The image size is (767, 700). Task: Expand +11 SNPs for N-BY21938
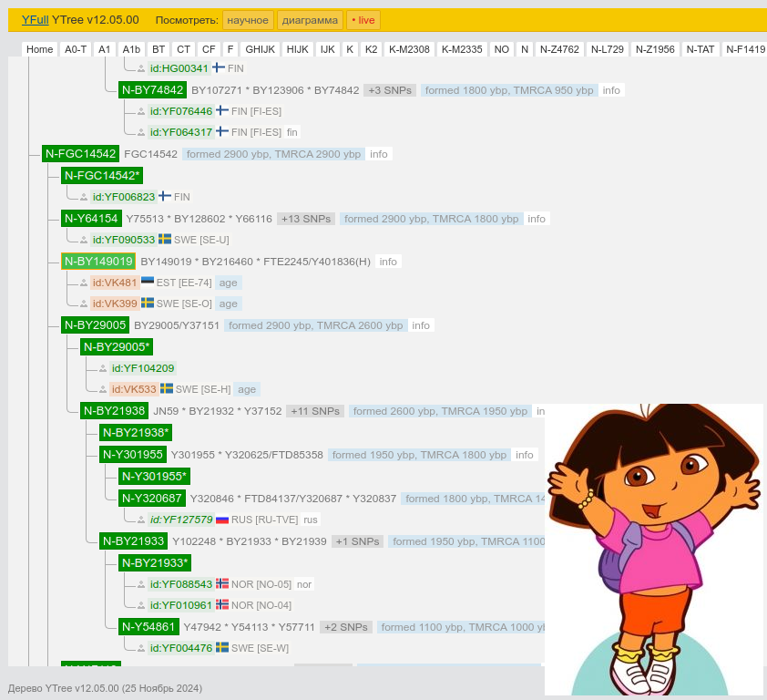point(315,411)
